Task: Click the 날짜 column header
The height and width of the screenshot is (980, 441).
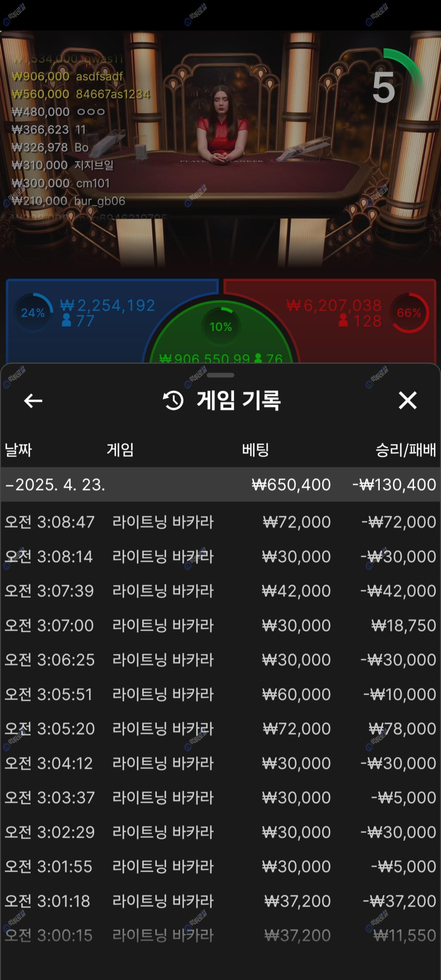Action: (x=18, y=450)
